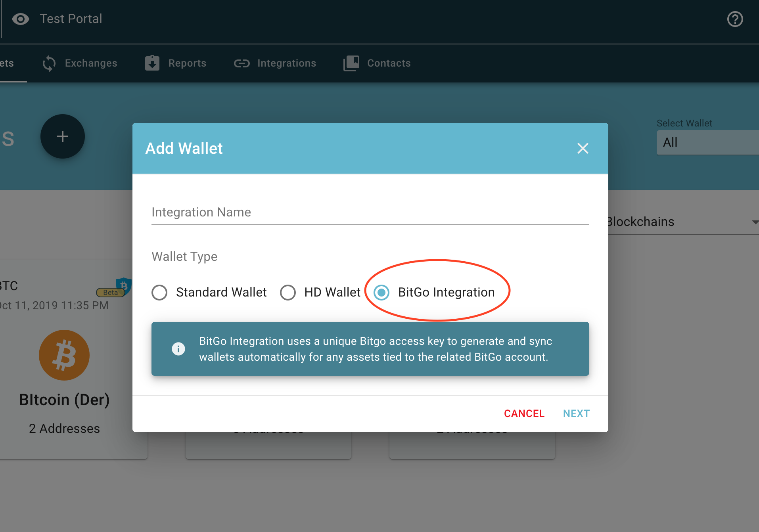Click the orange Bitcoin logo icon

pyautogui.click(x=64, y=355)
